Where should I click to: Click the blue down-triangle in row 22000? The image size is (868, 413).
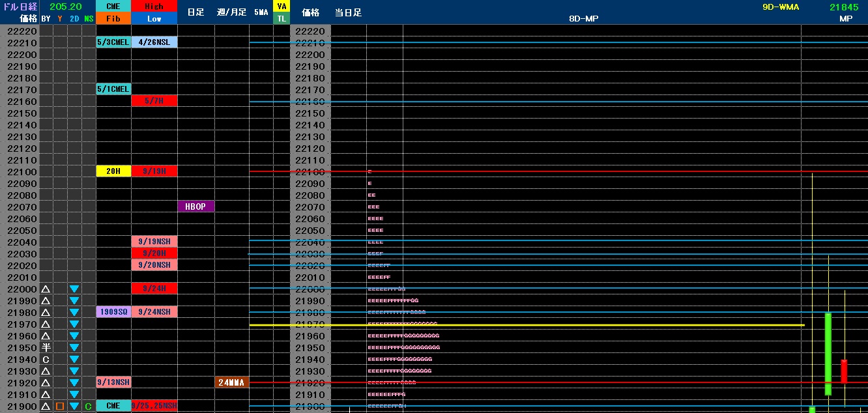[74, 289]
